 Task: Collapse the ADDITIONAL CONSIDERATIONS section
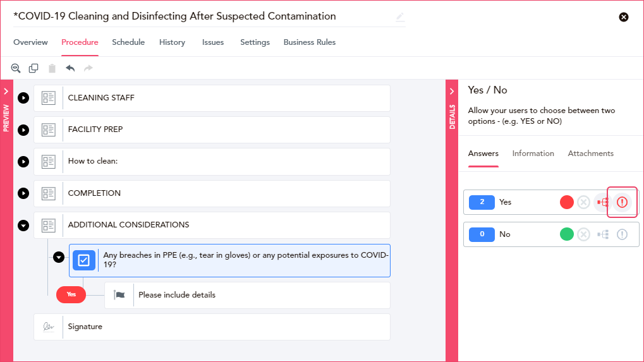[x=23, y=226]
